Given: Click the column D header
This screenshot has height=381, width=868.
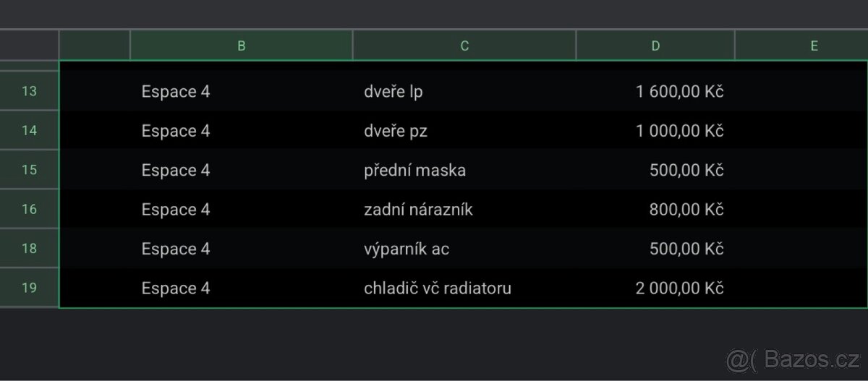Looking at the screenshot, I should 655,46.
